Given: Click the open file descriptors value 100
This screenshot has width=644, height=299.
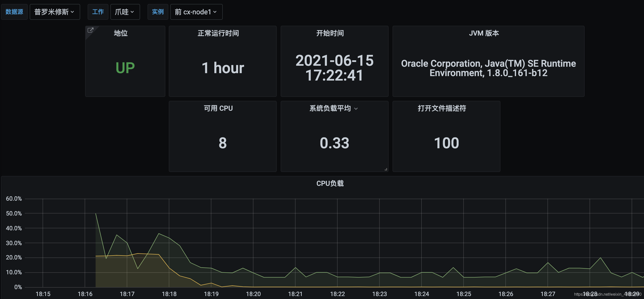Looking at the screenshot, I should pyautogui.click(x=446, y=143).
